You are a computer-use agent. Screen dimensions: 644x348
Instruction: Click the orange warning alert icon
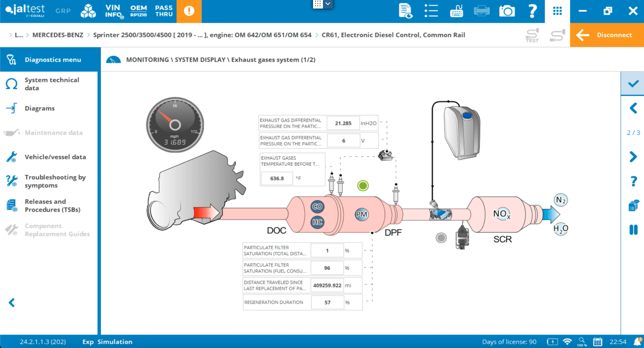(x=189, y=11)
